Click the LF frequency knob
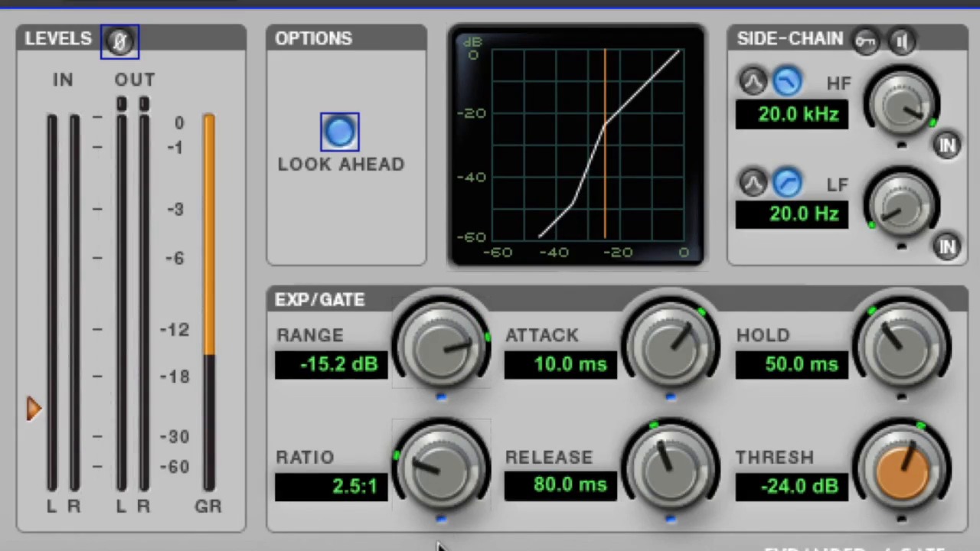The width and height of the screenshot is (980, 551). click(902, 207)
